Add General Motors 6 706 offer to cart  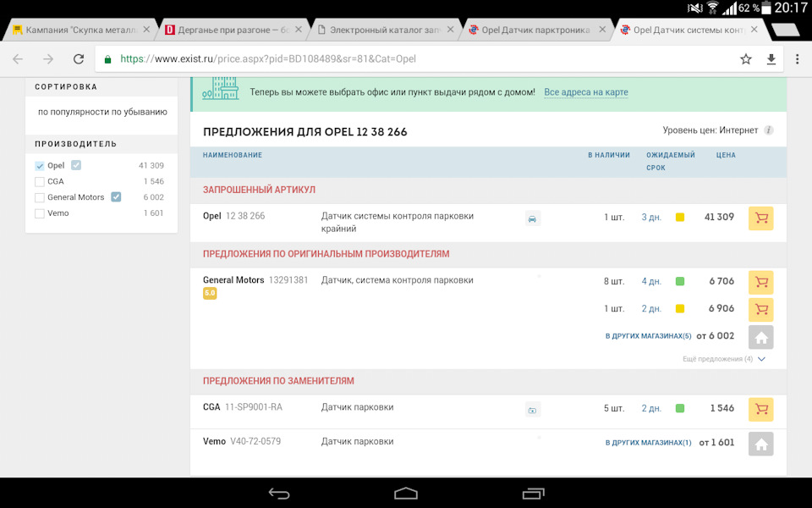(x=760, y=283)
